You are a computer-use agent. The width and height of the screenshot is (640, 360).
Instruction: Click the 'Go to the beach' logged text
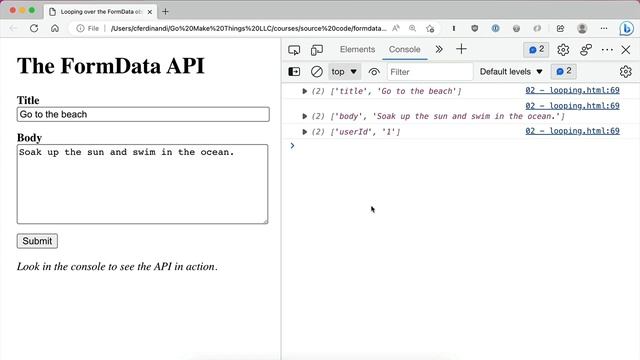coord(416,91)
